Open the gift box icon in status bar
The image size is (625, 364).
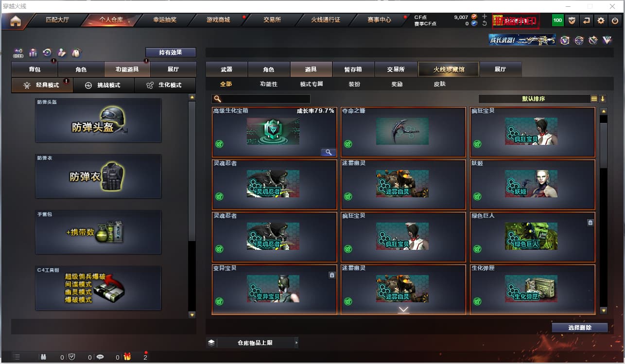(x=127, y=357)
